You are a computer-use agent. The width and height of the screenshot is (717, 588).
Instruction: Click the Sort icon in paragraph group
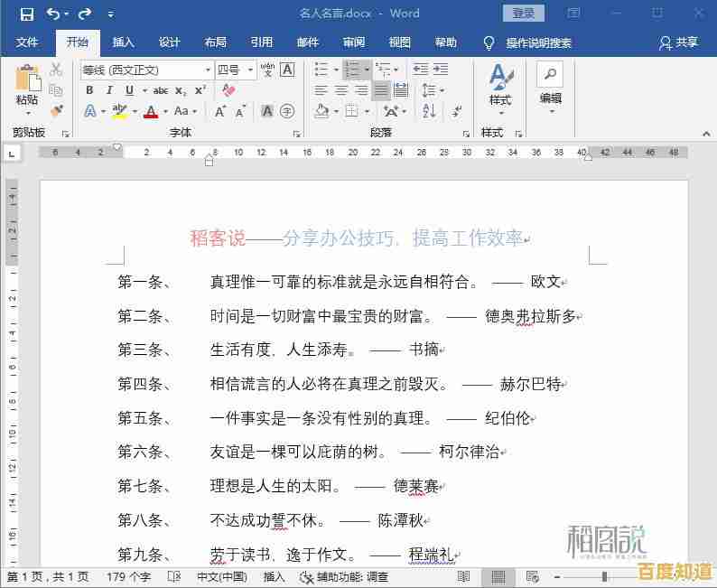429,111
